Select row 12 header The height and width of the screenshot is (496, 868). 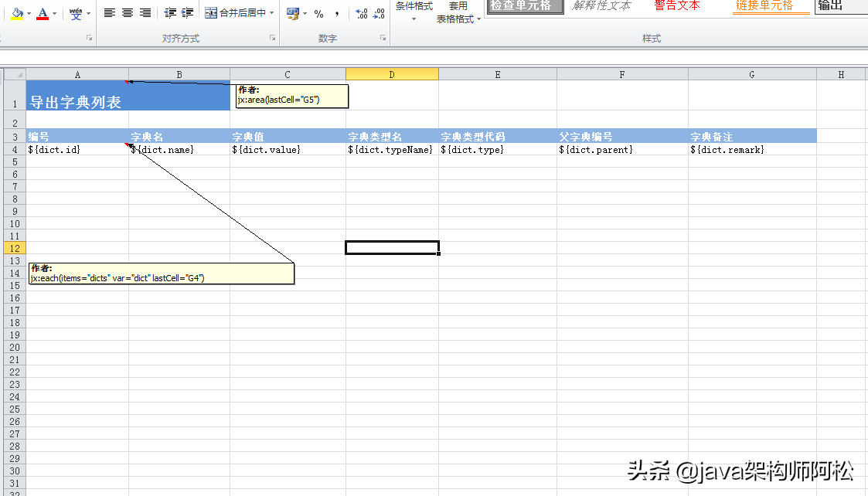pyautogui.click(x=15, y=248)
